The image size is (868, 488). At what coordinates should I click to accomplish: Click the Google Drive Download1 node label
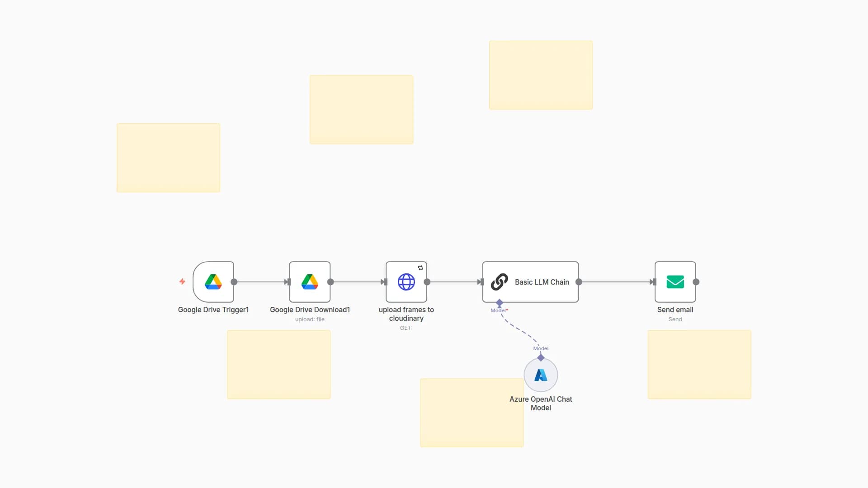pos(310,310)
